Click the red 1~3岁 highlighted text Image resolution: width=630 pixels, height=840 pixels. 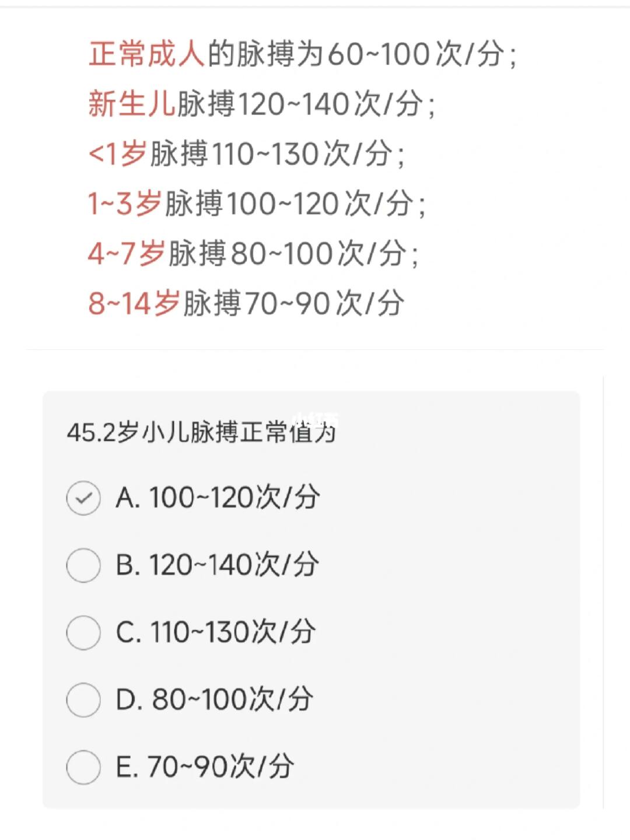[x=125, y=204]
